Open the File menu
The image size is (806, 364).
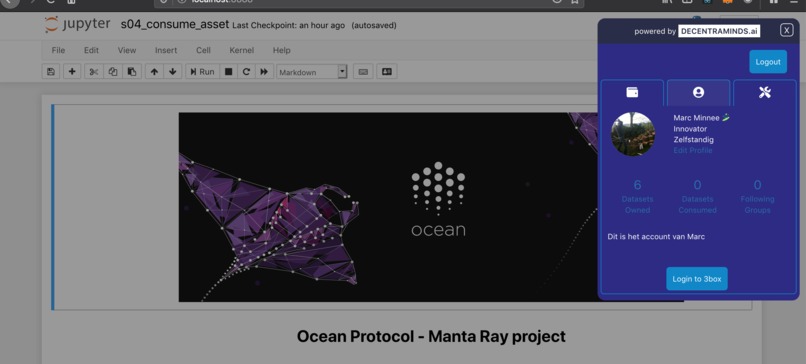pos(58,50)
